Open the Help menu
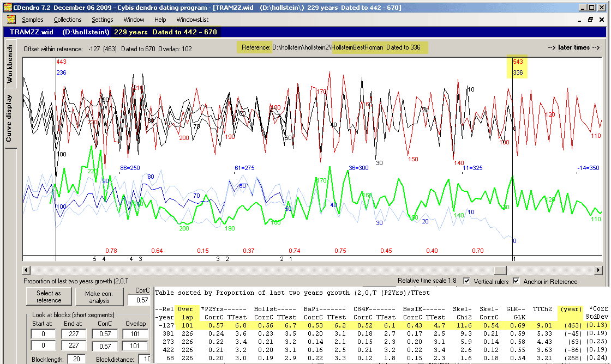The image size is (611, 364). click(160, 20)
